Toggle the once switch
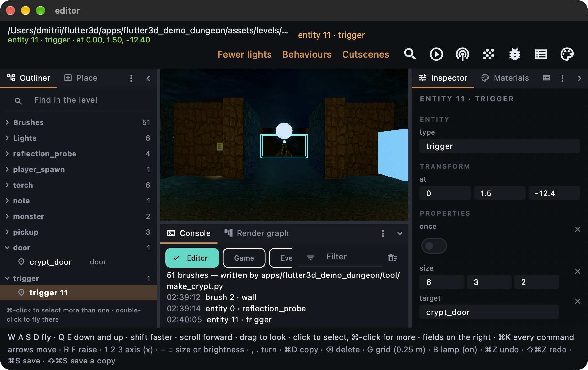The height and width of the screenshot is (370, 588). pyautogui.click(x=434, y=246)
